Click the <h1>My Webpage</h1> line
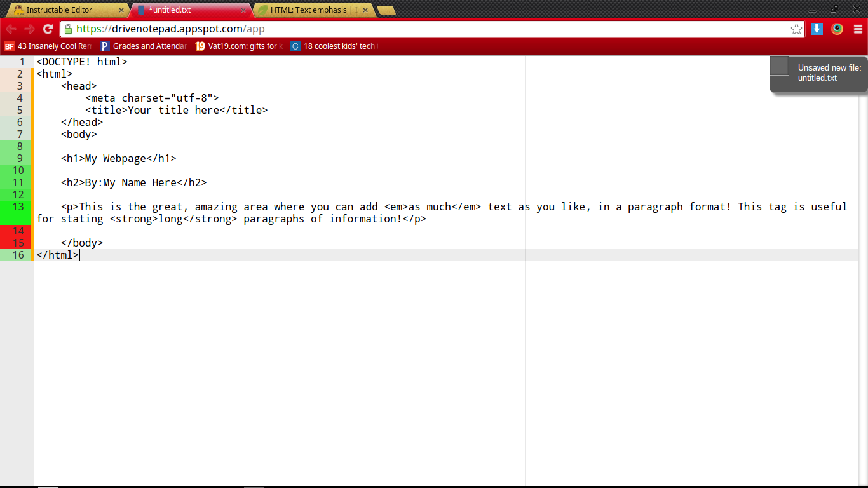The image size is (868, 488). point(119,159)
